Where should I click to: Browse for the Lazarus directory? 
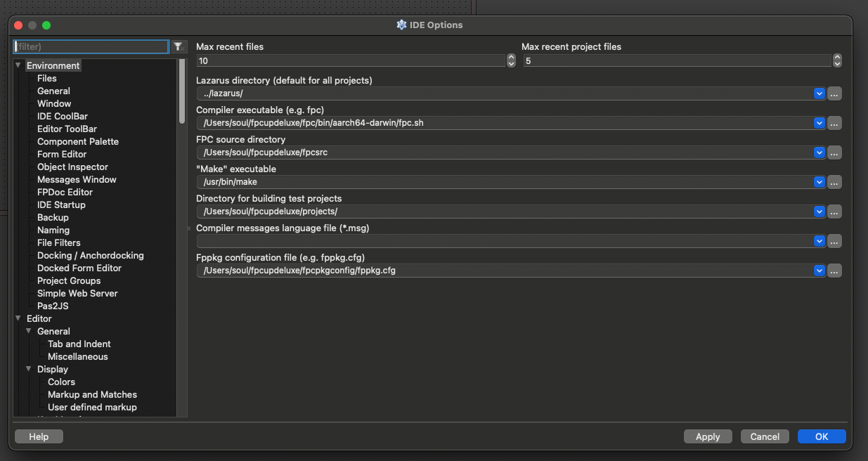(x=834, y=93)
